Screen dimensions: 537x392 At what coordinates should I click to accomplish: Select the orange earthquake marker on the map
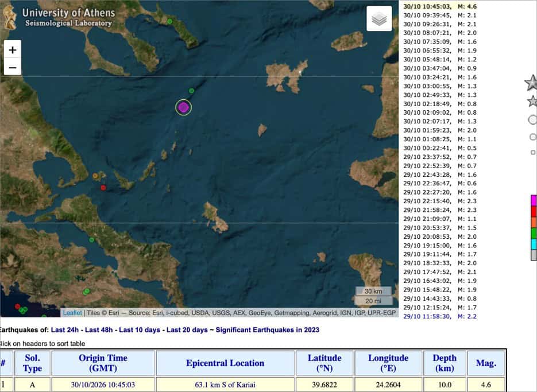click(x=95, y=176)
